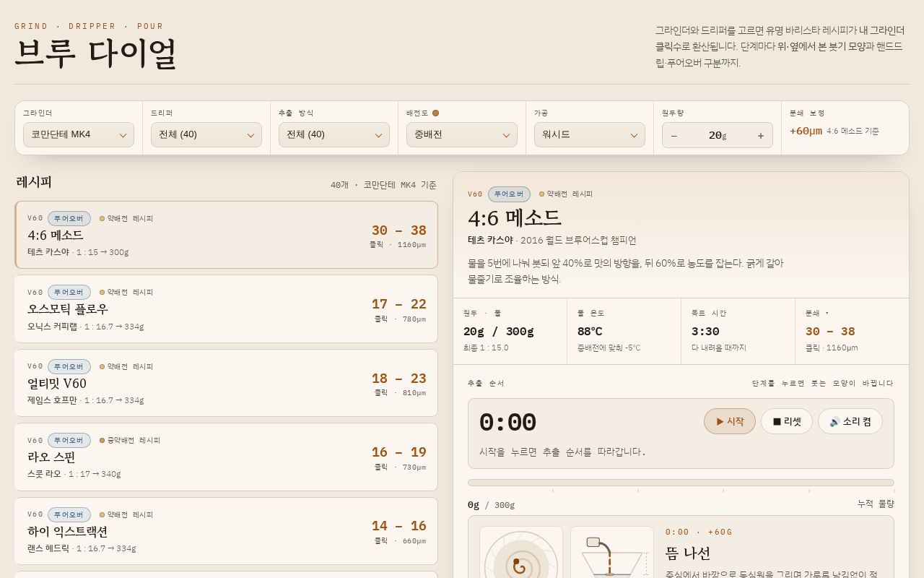Click the 레시피 list heading
The image size is (924, 578).
(34, 182)
